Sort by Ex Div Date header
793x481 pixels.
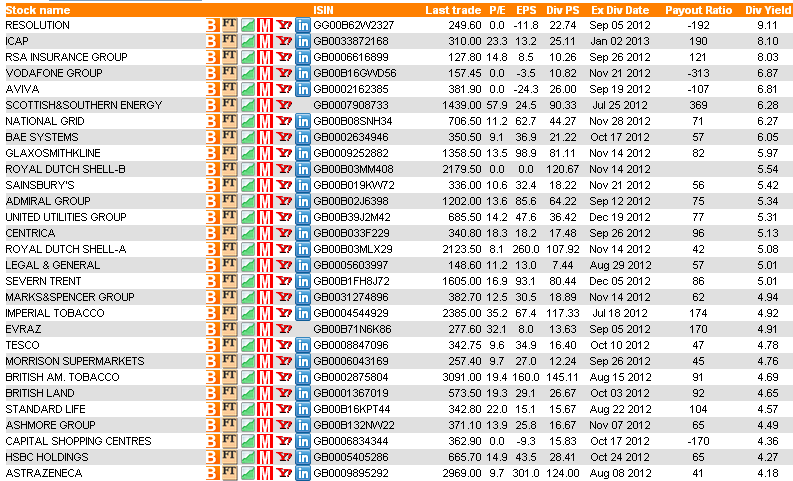(620, 10)
